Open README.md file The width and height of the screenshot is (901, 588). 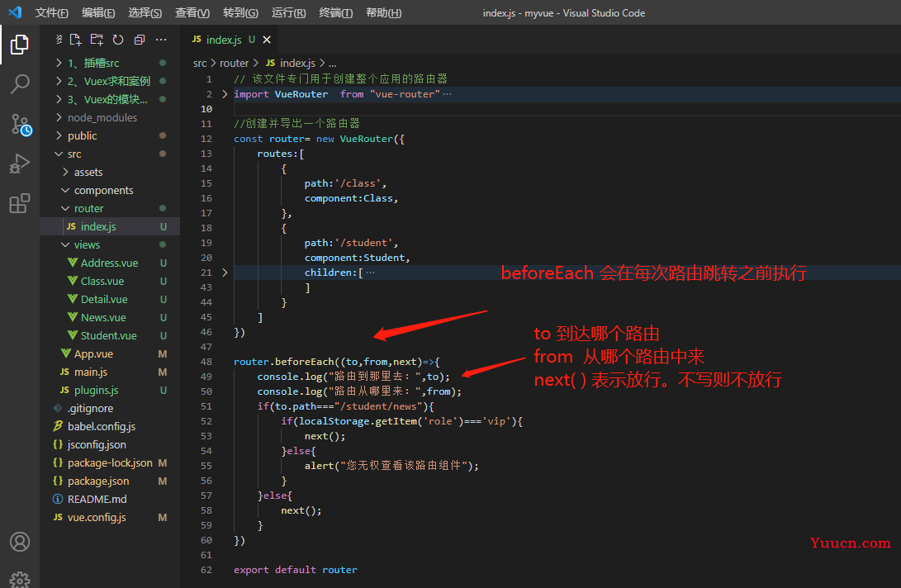pos(110,500)
